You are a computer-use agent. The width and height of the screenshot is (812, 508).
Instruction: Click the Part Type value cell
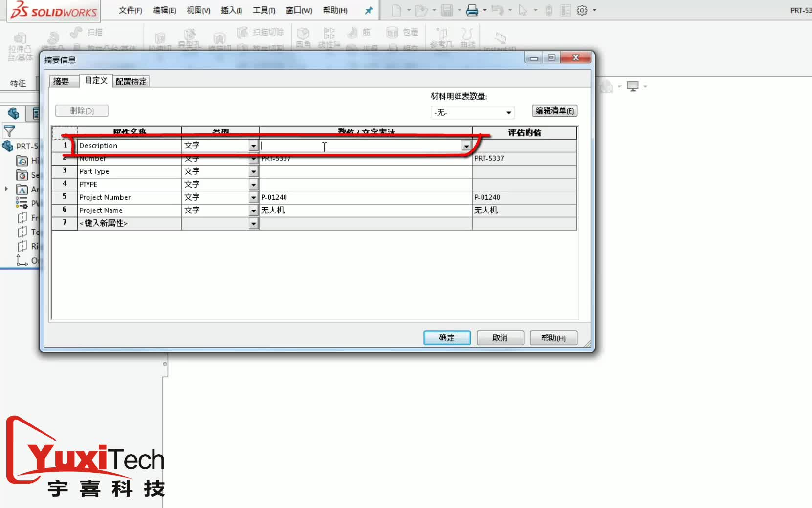tap(366, 171)
